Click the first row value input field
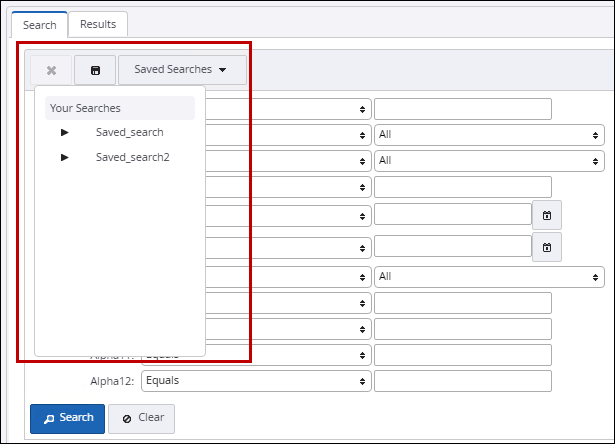This screenshot has width=615, height=444. click(463, 109)
